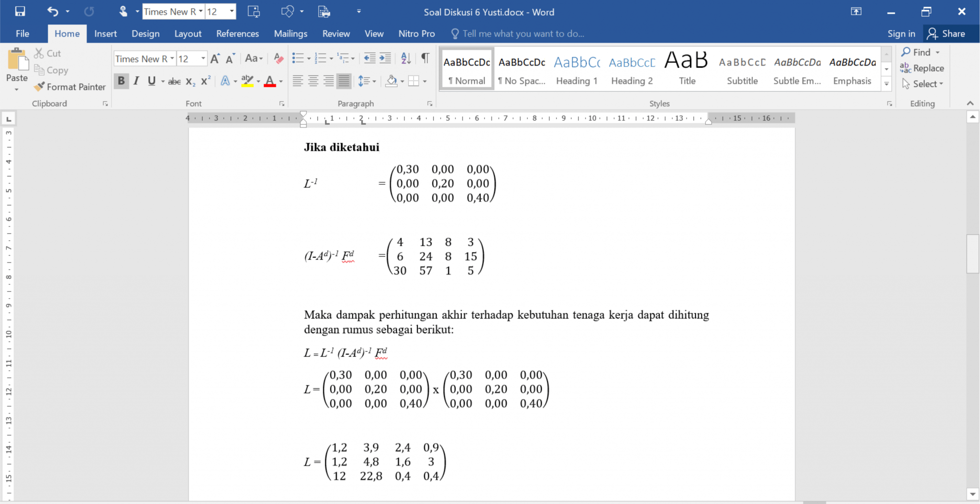The image size is (980, 504).
Task: Open the Line Spacing dropdown
Action: click(x=367, y=81)
